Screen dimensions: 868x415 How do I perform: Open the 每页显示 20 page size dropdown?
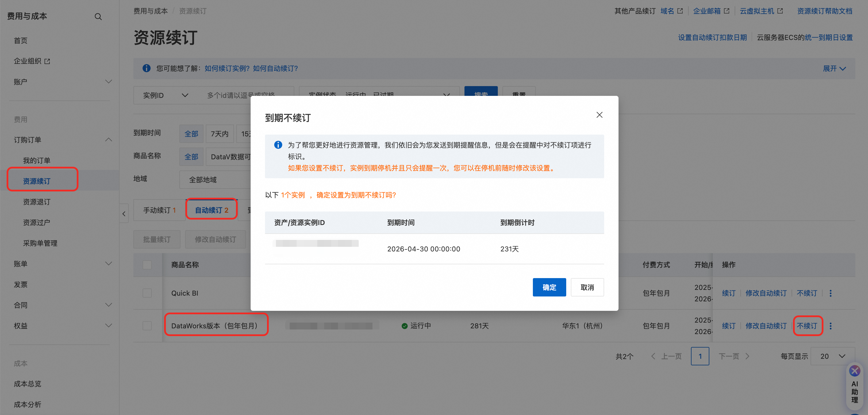click(x=832, y=356)
